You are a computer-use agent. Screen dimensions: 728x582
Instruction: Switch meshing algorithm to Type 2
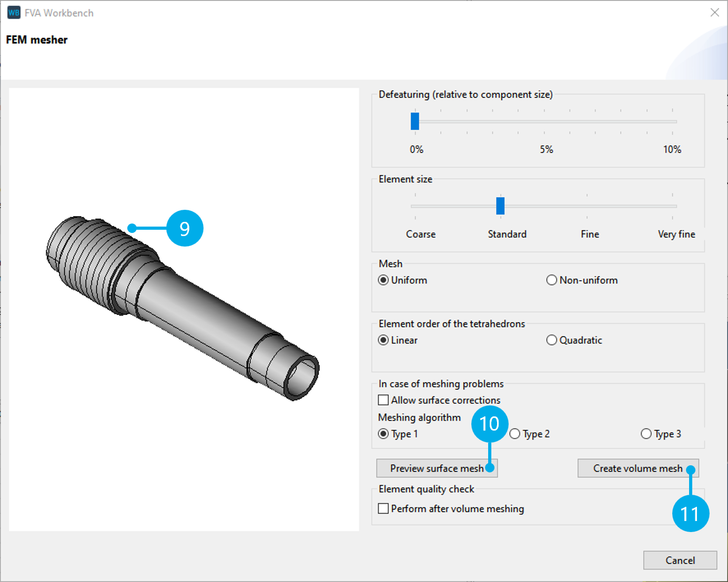(514, 434)
